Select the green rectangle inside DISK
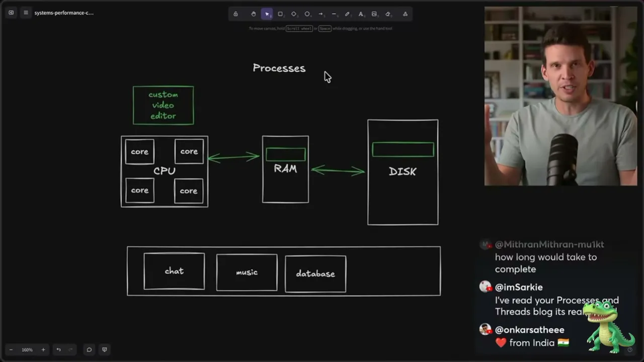The image size is (644, 362). pos(403,149)
